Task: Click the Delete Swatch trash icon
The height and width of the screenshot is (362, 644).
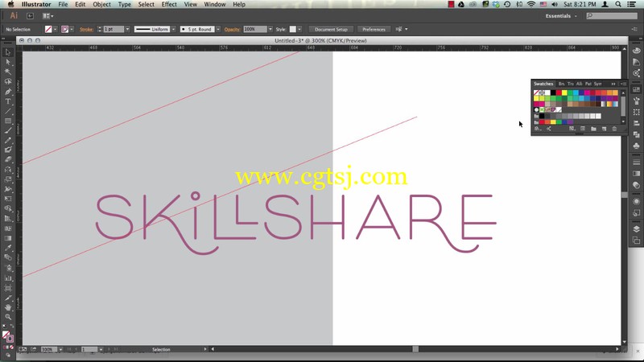Action: [614, 129]
